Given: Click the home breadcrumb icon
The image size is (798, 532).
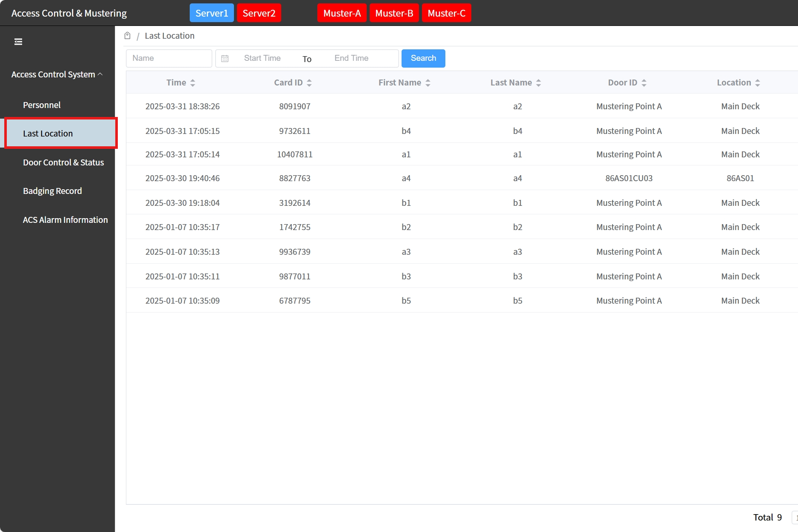Looking at the screenshot, I should [x=127, y=36].
